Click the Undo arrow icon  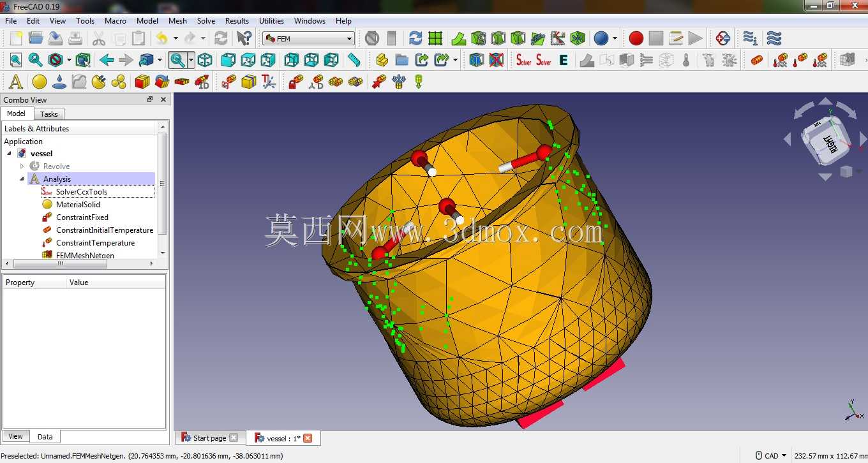coord(162,38)
